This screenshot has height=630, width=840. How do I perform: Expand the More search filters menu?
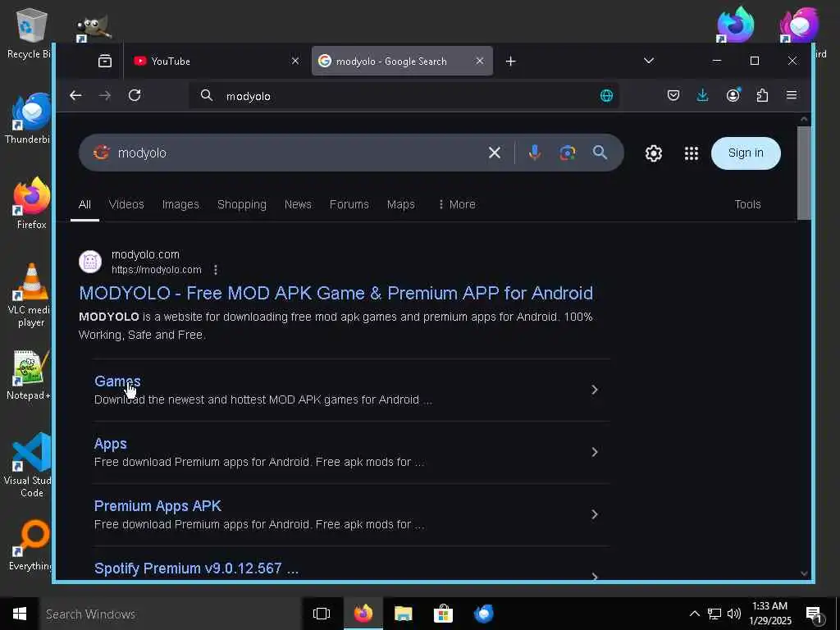[456, 204]
